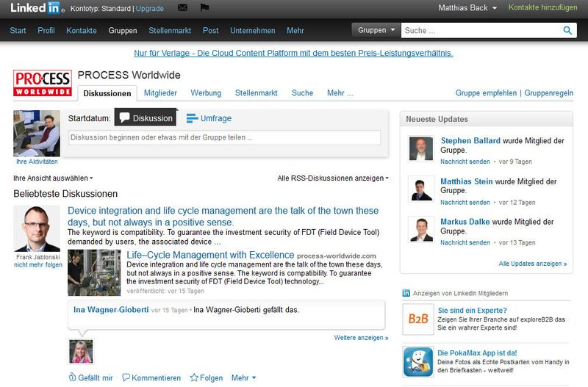This screenshot has width=588, height=387.
Task: Switch to the Mitglieder tab
Action: [160, 93]
